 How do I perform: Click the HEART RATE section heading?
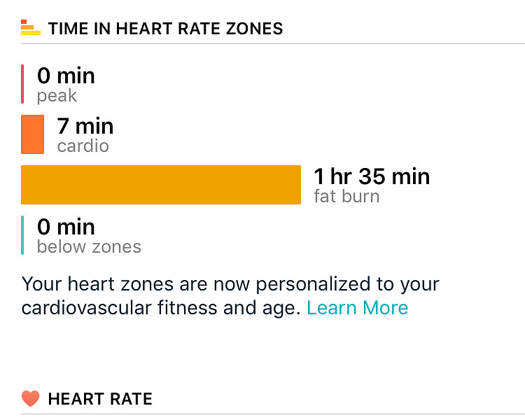coord(100,399)
